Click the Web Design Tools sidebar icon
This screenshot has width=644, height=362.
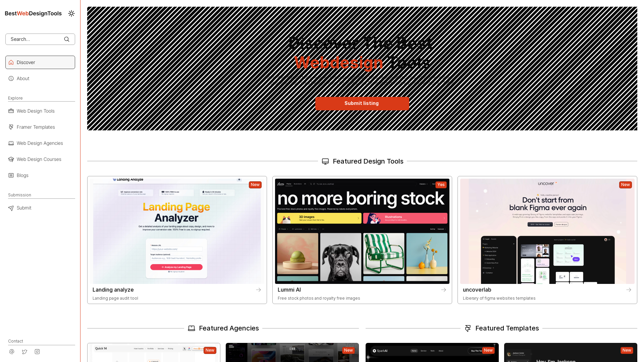[x=11, y=111]
